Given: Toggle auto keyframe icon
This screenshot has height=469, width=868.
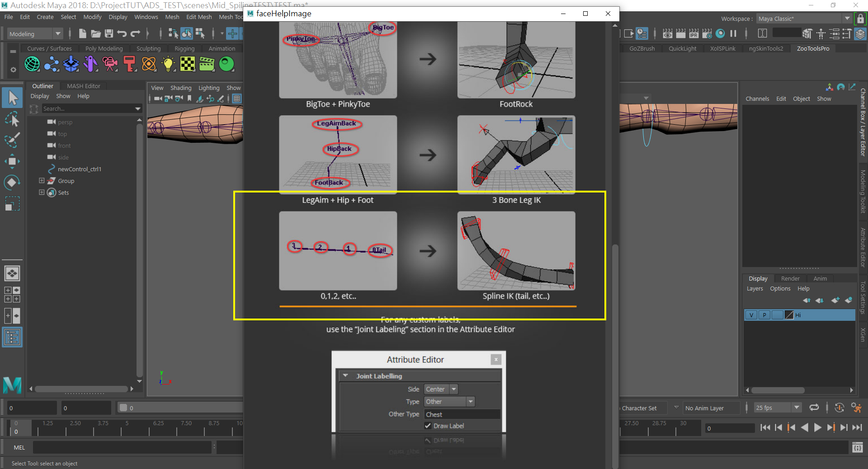Looking at the screenshot, I should tap(840, 408).
